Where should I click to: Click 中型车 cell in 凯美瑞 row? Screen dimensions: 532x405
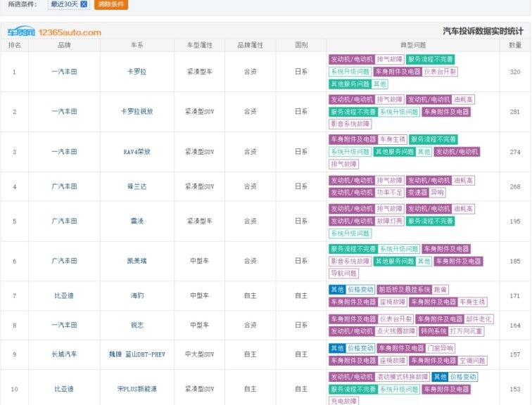pos(200,261)
